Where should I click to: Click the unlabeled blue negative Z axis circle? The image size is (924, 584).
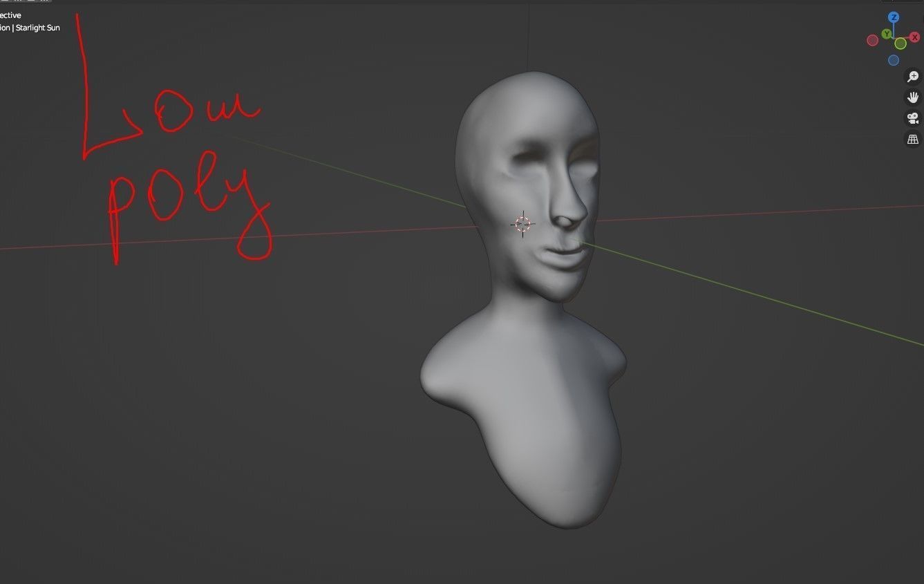894,60
